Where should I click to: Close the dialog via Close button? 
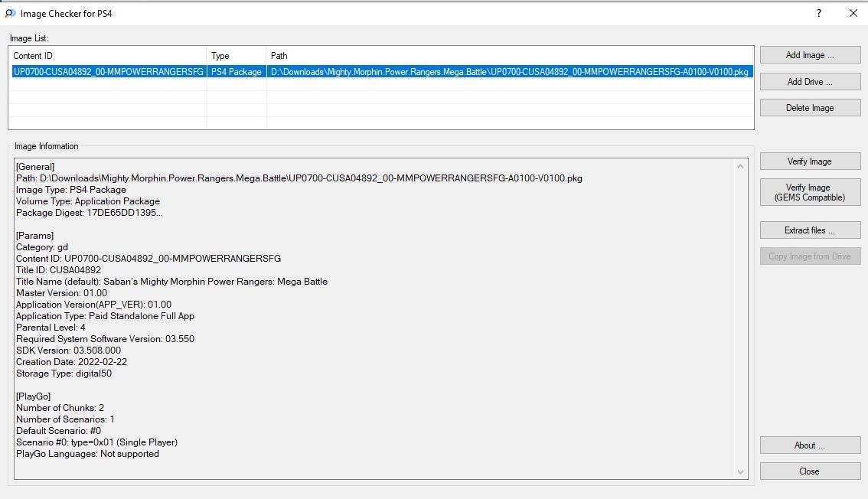tap(810, 471)
